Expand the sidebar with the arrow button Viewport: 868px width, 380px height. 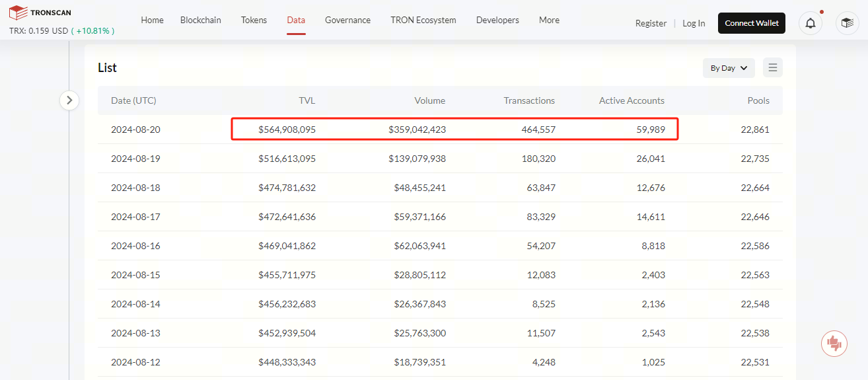[x=69, y=100]
